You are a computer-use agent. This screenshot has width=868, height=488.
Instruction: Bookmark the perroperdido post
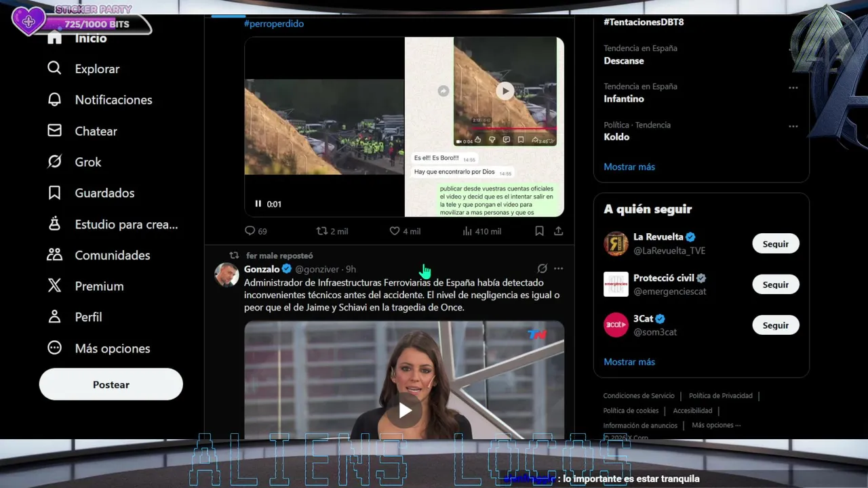(539, 231)
